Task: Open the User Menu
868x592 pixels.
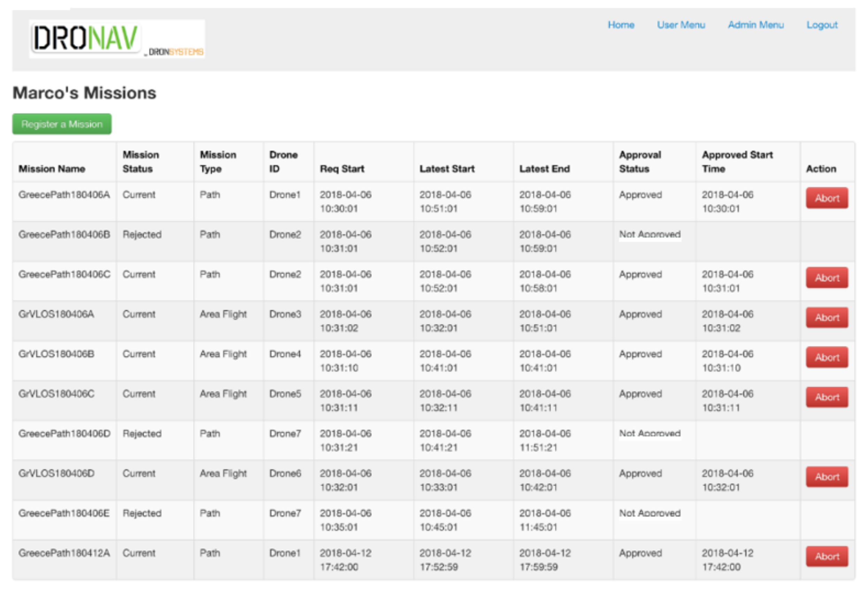Action: click(x=681, y=25)
